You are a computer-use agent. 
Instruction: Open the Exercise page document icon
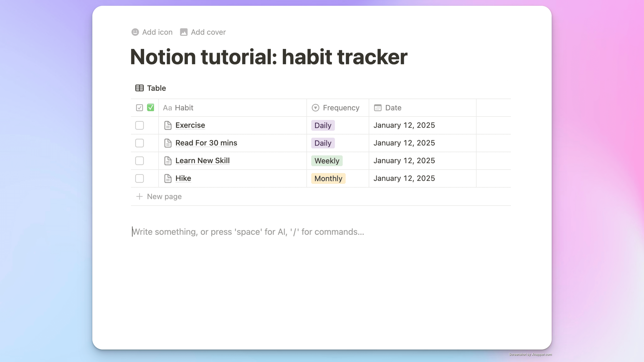click(x=168, y=125)
